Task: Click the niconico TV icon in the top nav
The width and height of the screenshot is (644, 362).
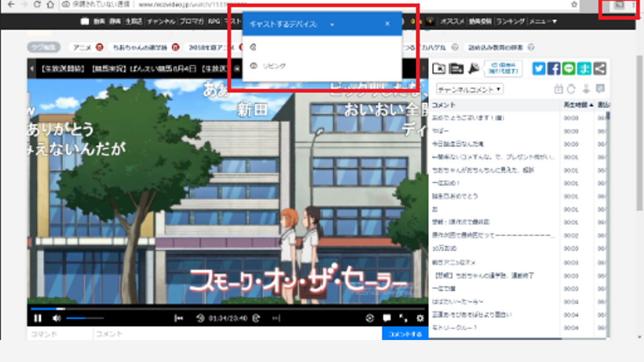Action: point(85,21)
